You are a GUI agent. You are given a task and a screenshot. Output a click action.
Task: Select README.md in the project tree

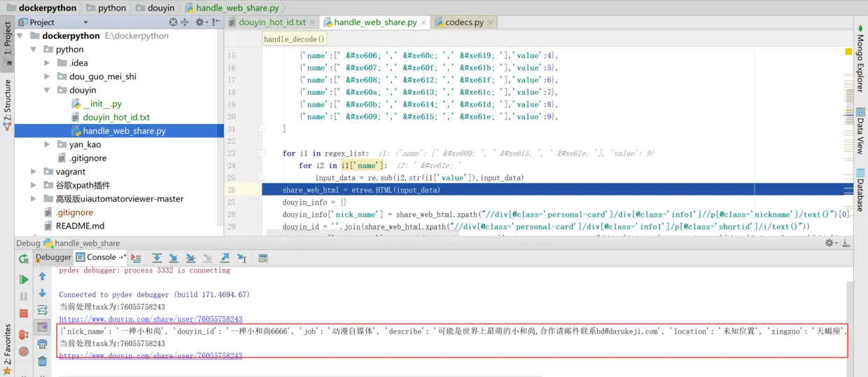73,226
